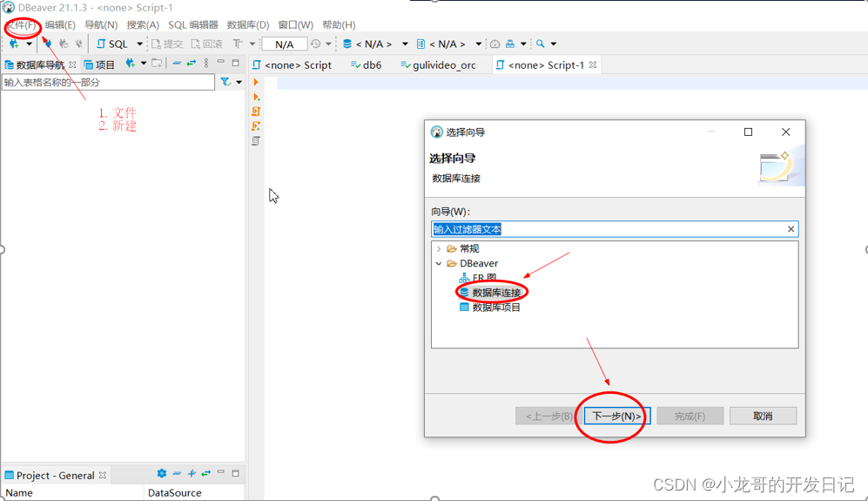Open the db6 editor tab
The height and width of the screenshot is (501, 868).
click(x=366, y=64)
